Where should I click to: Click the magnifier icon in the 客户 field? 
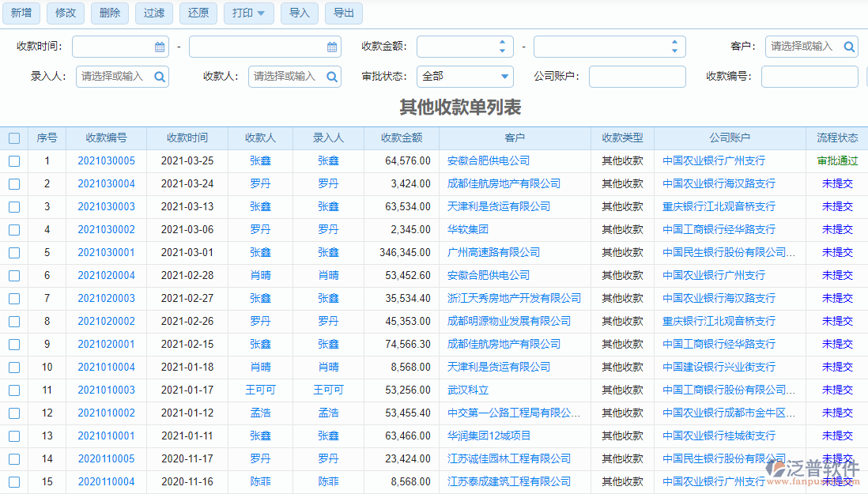click(x=850, y=47)
